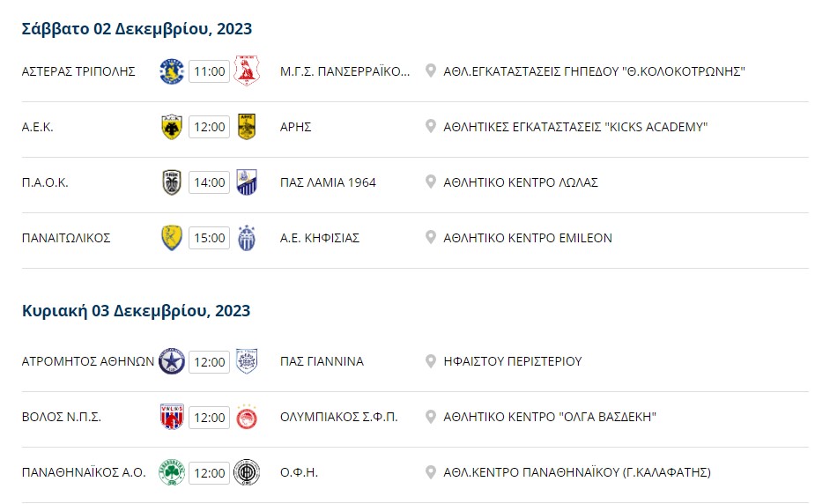Open the 11:00 Asteras match time box
Viewport: 830px width, 504px height.
pyautogui.click(x=209, y=71)
